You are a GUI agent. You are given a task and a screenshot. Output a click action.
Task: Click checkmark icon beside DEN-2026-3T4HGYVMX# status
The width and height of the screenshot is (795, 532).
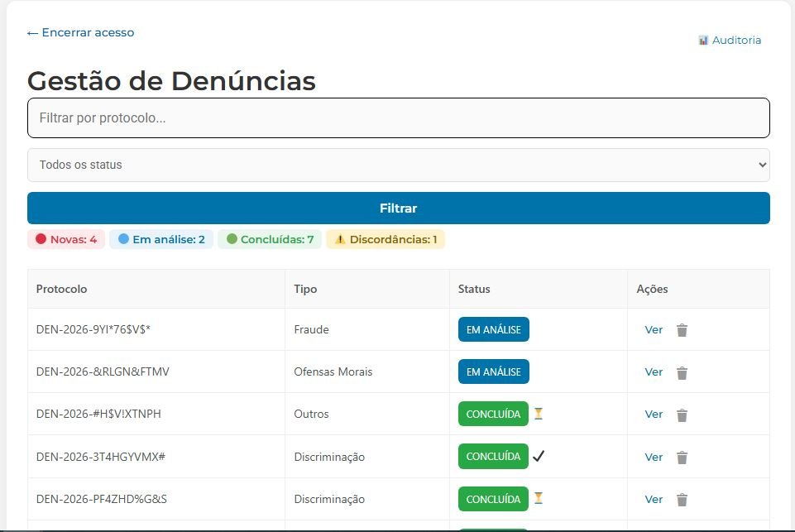539,456
